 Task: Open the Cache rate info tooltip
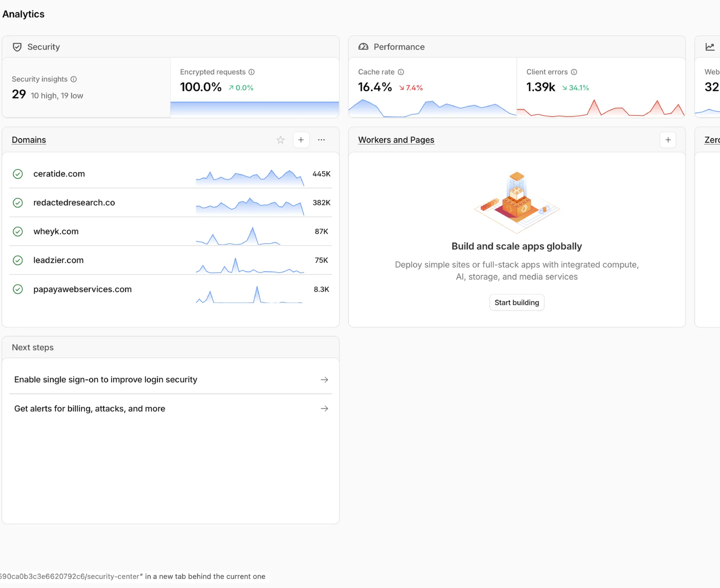tap(401, 72)
